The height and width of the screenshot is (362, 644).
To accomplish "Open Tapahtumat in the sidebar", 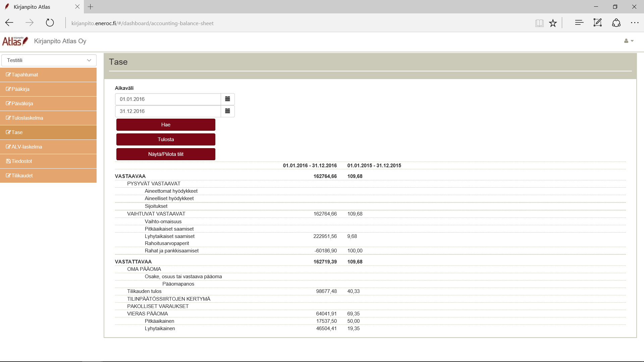I will pos(48,75).
